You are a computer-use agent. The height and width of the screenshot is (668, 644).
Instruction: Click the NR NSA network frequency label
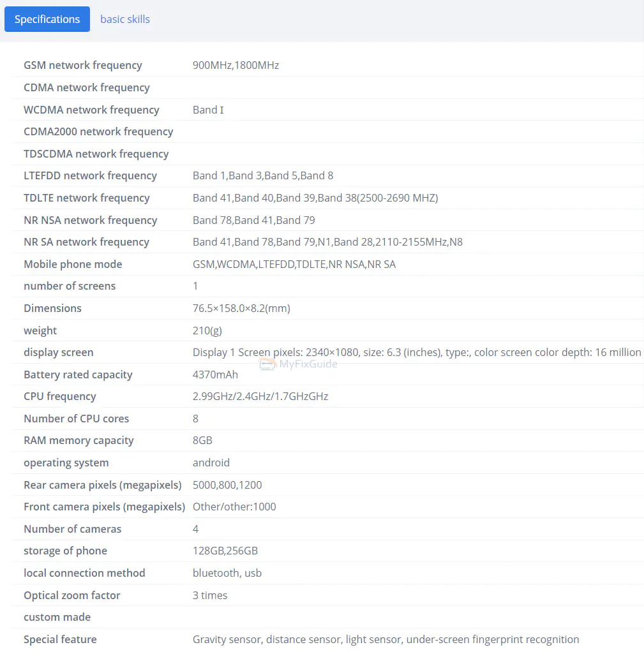pos(91,220)
